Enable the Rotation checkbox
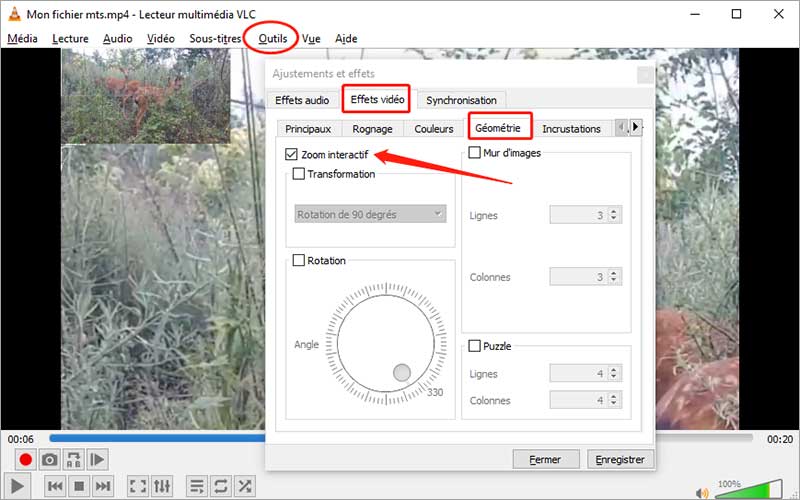The width and height of the screenshot is (800, 500). tap(298, 261)
